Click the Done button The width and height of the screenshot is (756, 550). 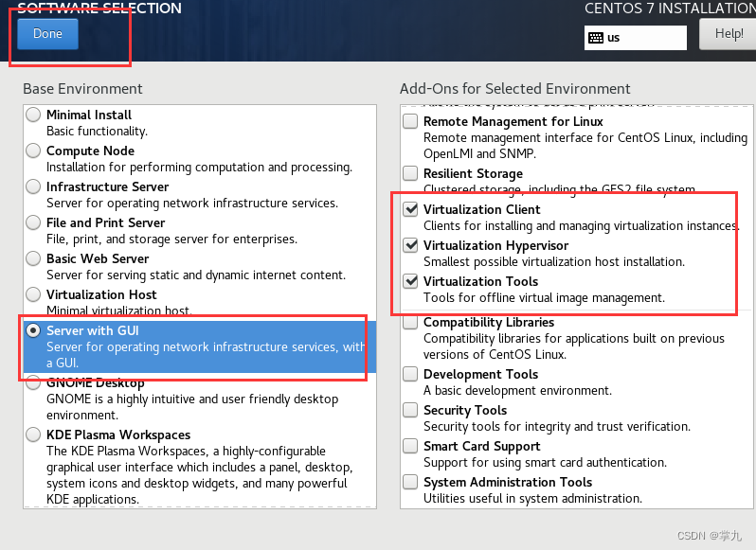[x=47, y=34]
